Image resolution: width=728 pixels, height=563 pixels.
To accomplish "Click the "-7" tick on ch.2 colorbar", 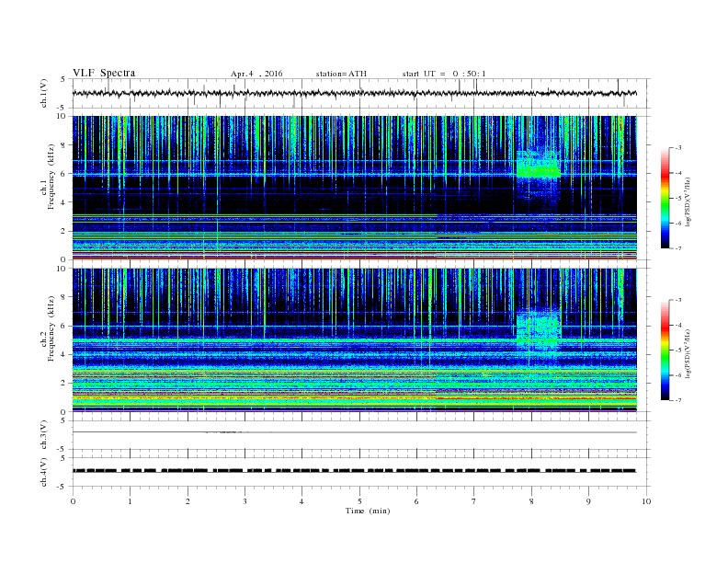I will coord(678,400).
